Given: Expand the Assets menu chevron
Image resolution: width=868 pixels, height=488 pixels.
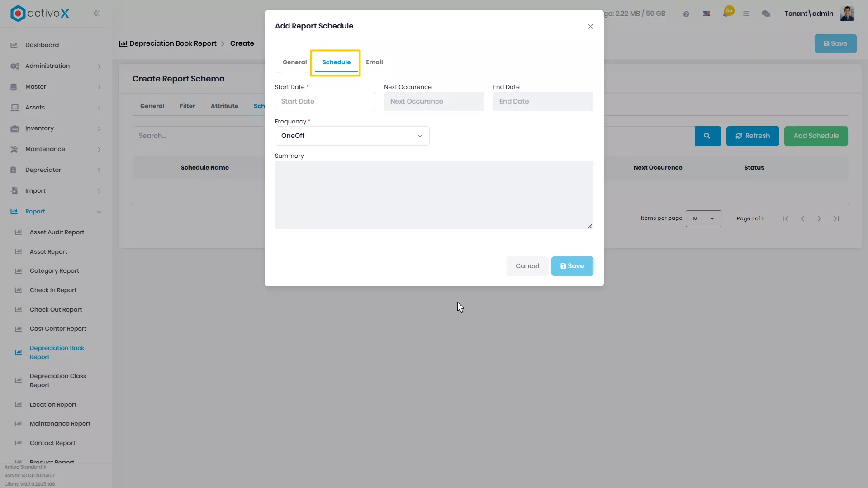Looking at the screenshot, I should click(99, 108).
